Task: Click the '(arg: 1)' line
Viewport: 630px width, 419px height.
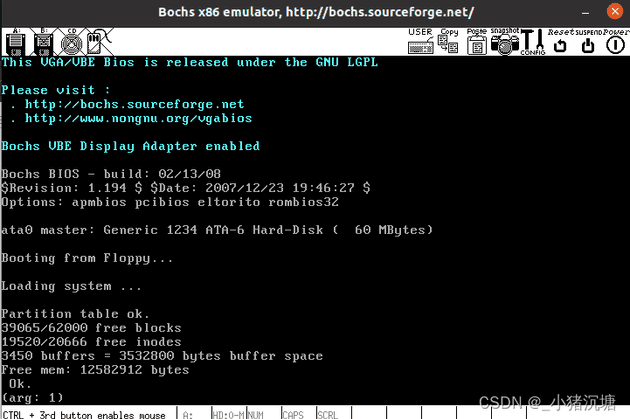Action: point(33,398)
